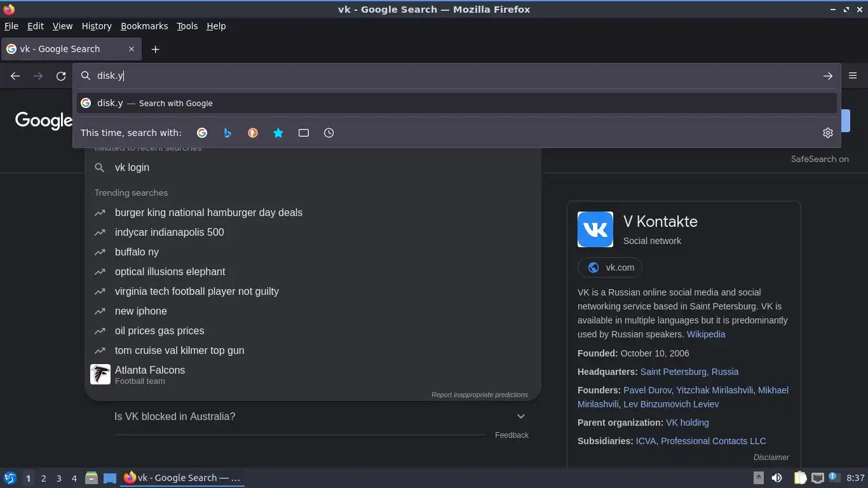Open the clipboard manager tray icon
868x488 pixels.
point(800,478)
